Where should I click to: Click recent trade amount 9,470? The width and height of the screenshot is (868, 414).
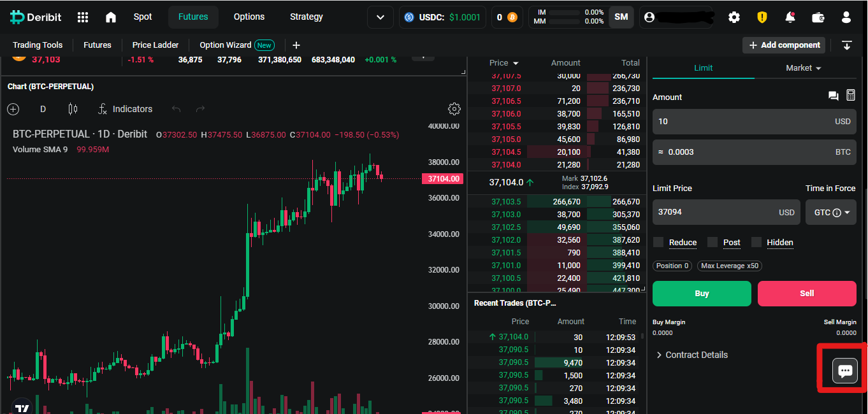(573, 362)
